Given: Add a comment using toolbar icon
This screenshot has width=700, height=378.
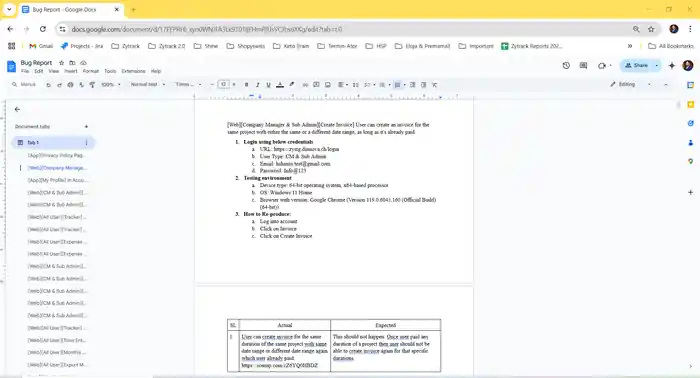Looking at the screenshot, I should pos(316,85).
